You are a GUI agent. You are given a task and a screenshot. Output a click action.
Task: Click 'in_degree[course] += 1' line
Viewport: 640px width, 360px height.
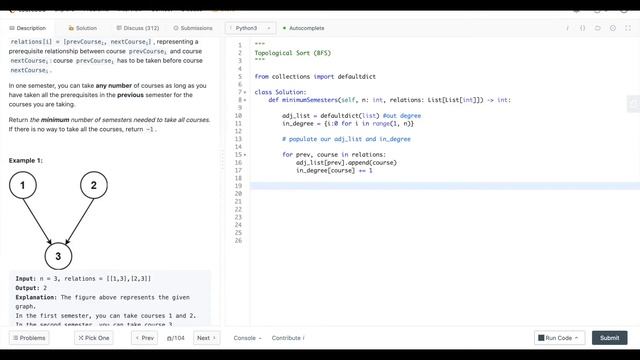point(334,171)
